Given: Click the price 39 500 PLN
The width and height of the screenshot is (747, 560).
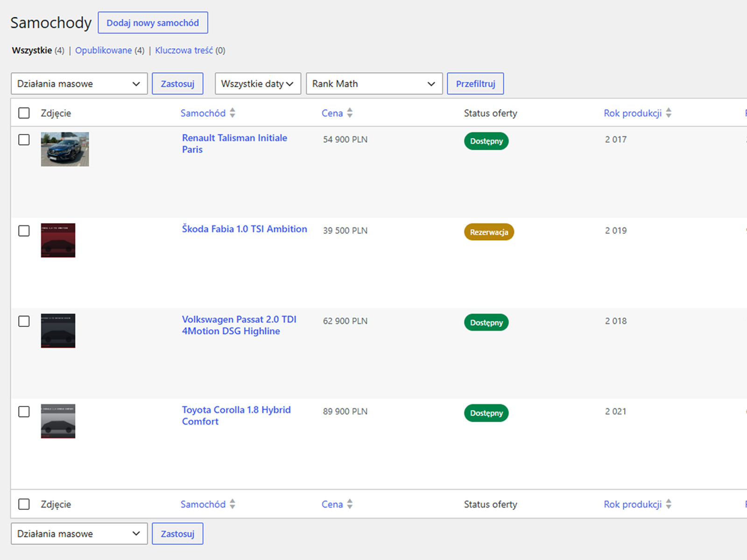Looking at the screenshot, I should click(345, 231).
